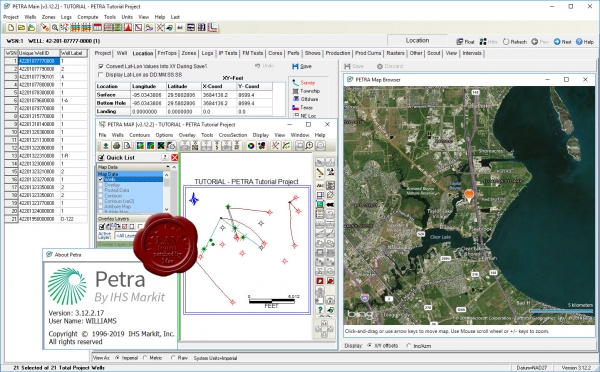The width and height of the screenshot is (600, 372).
Task: Click the Map Data list scroll-down arrow
Action: point(166,209)
